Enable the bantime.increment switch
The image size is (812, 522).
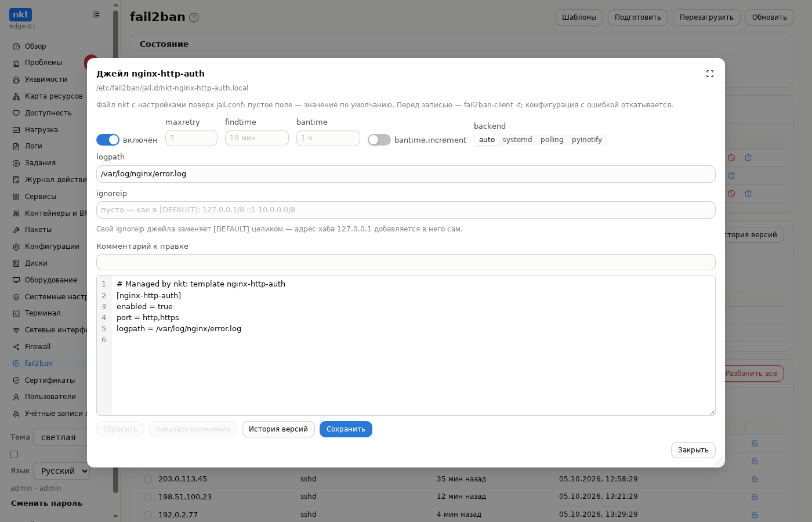tap(379, 140)
